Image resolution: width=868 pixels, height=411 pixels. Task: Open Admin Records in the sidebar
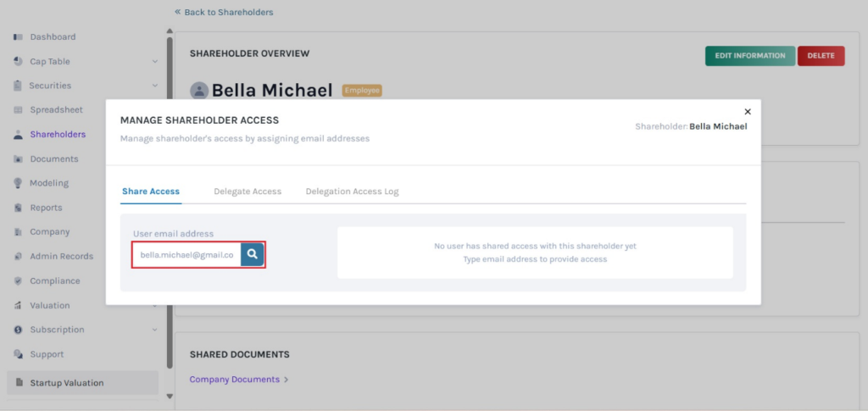(61, 256)
